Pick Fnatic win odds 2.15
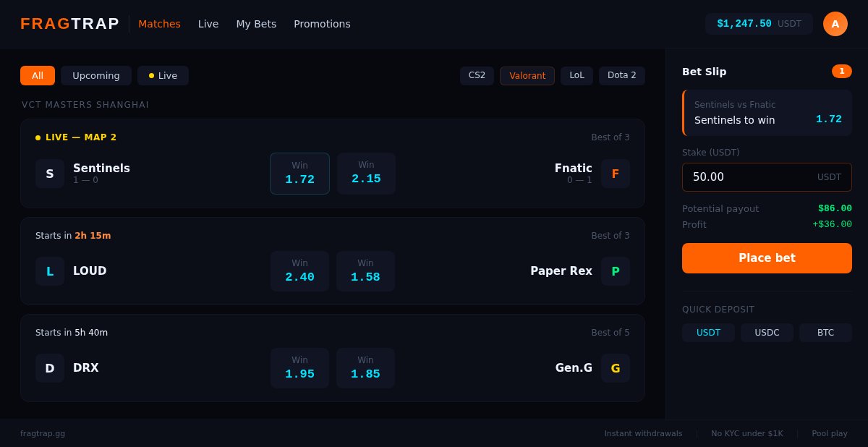 pyautogui.click(x=366, y=174)
